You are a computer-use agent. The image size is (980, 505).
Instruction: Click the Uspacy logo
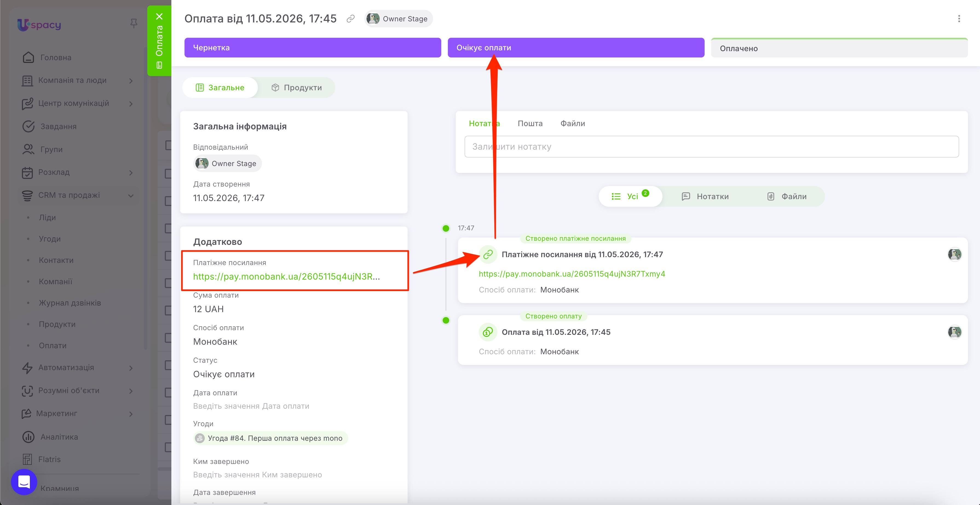[x=39, y=25]
